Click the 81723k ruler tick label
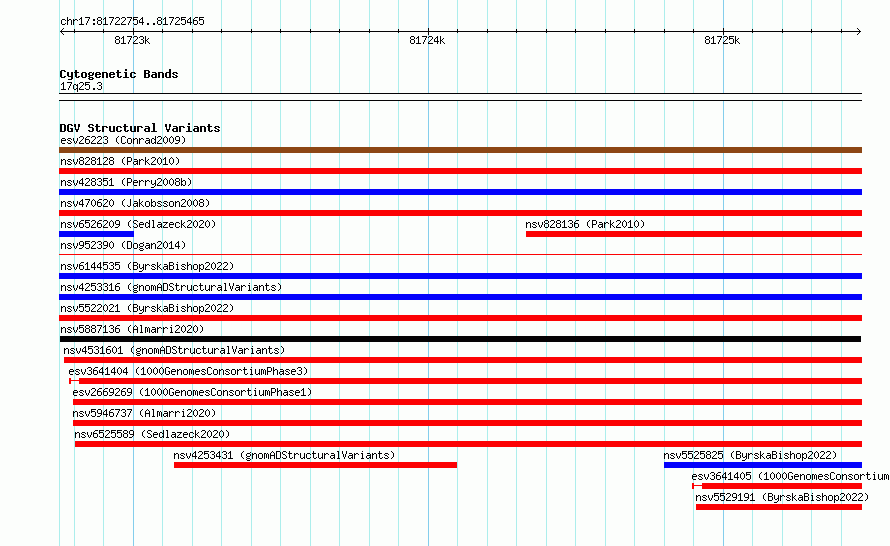Image resolution: width=890 pixels, height=546 pixels. click(x=132, y=40)
